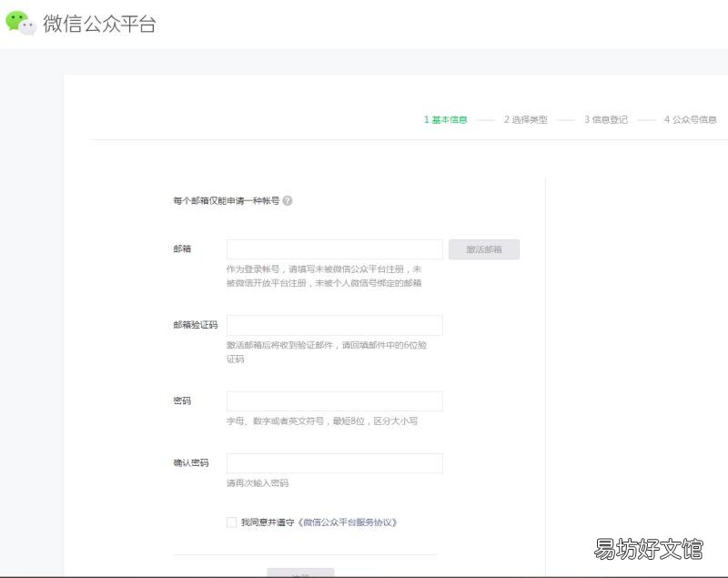Click the 作为登录帐号 email hint text
Viewport: 728px width, 578px height.
pyautogui.click(x=324, y=276)
